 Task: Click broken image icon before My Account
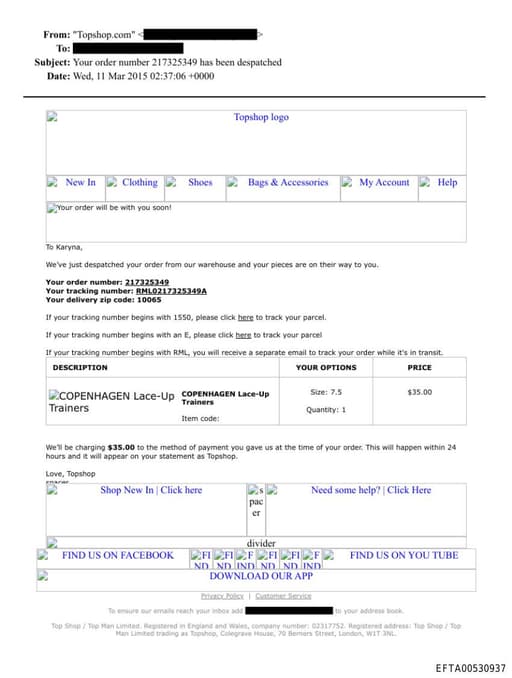point(346,182)
